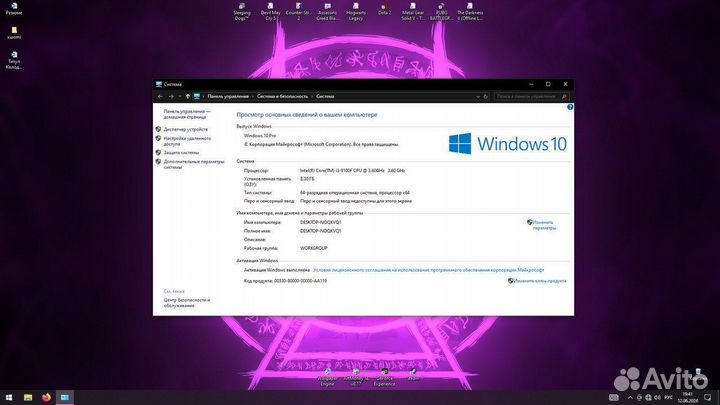Viewport: 720px width, 405px height.
Task: Click the PUBG BATTLEGROUNDS desktop icon
Action: tap(441, 11)
